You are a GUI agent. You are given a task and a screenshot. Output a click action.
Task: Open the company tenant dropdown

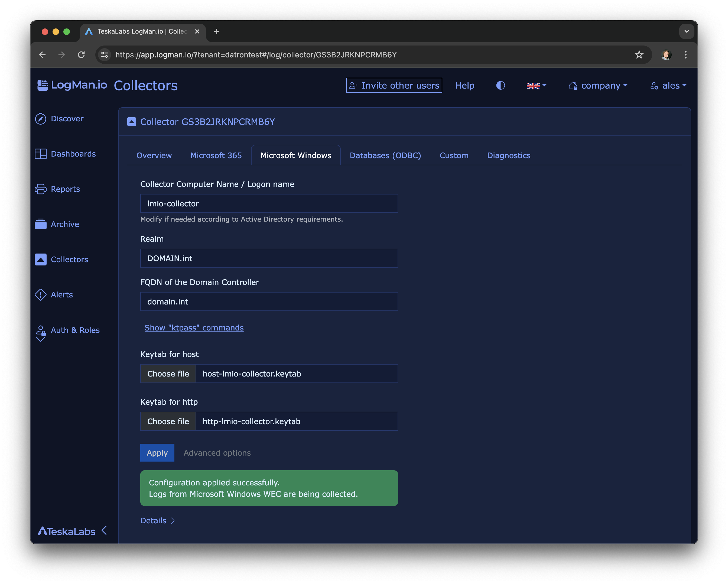[x=598, y=85]
